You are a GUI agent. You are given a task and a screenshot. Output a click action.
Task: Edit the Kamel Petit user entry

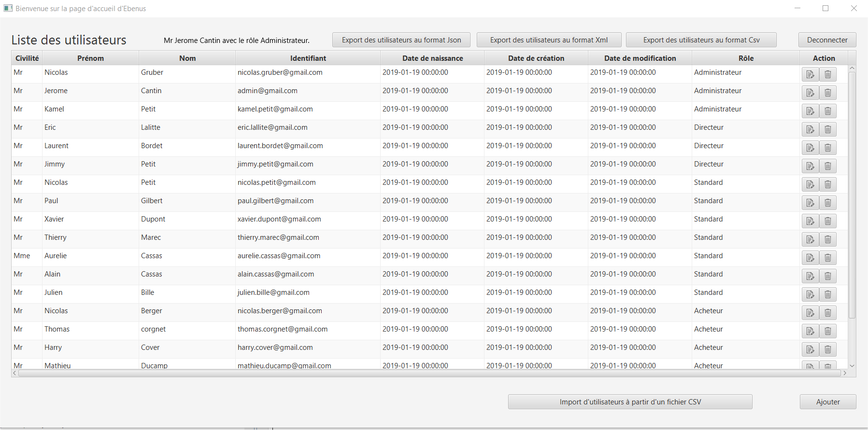click(x=810, y=111)
